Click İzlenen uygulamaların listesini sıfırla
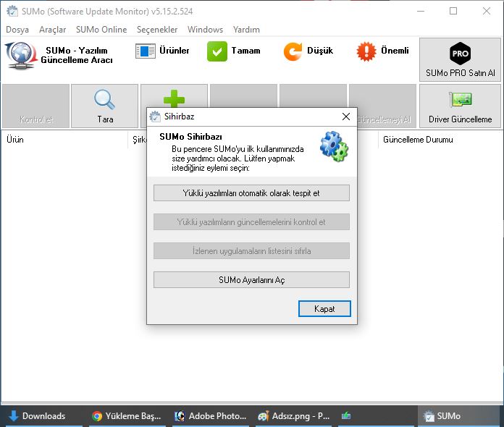 [251, 250]
